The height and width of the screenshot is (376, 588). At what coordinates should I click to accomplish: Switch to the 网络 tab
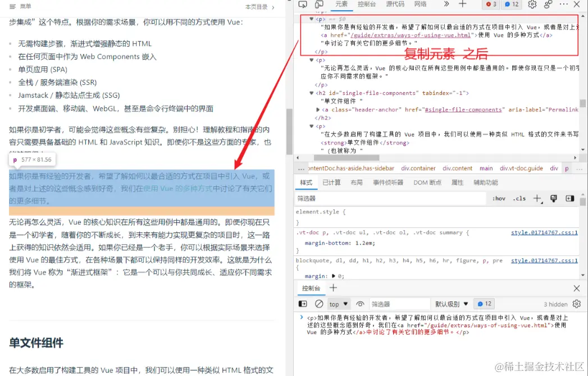[421, 4]
